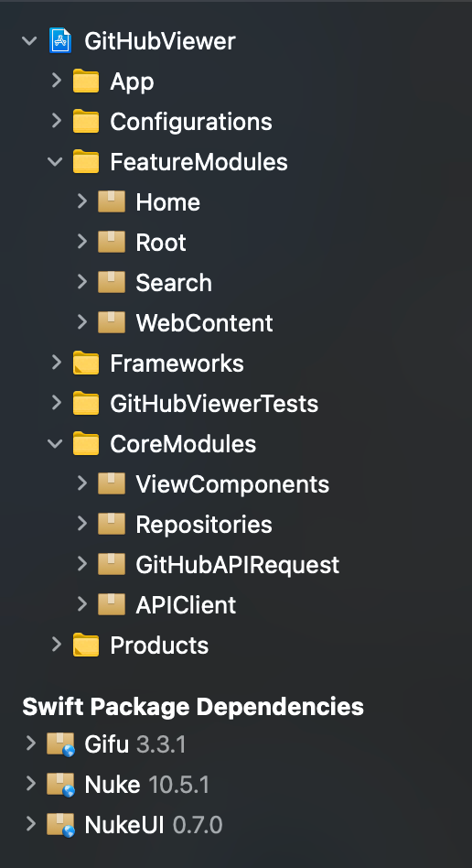
Task: Select the Home package box icon
Action: (112, 202)
